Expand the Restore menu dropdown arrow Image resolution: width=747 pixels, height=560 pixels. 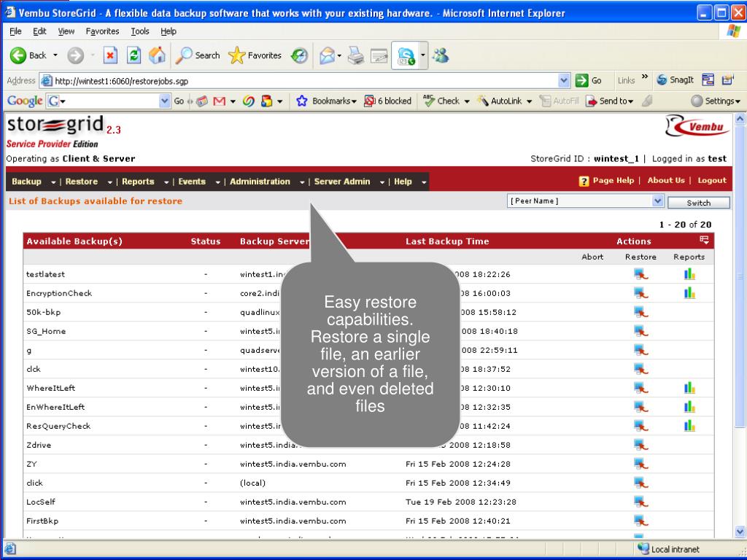(x=109, y=182)
